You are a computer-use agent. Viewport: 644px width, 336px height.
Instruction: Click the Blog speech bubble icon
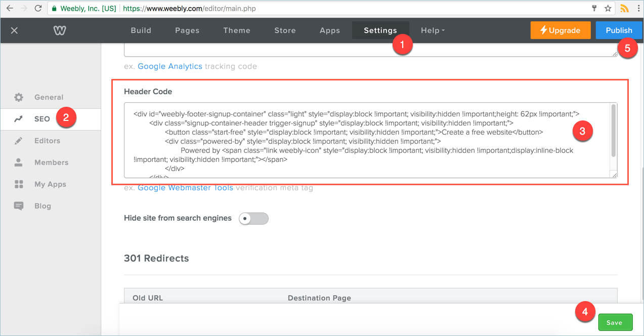click(x=19, y=206)
